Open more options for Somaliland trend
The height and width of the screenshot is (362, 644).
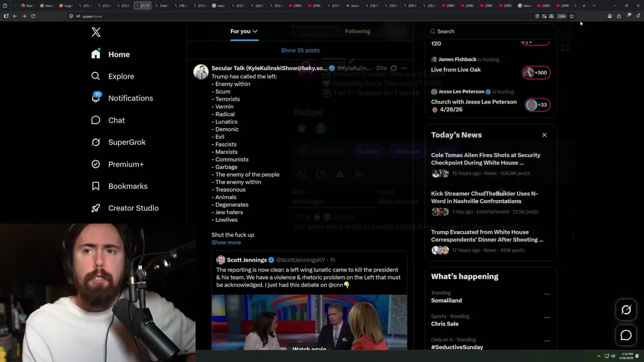pyautogui.click(x=547, y=294)
